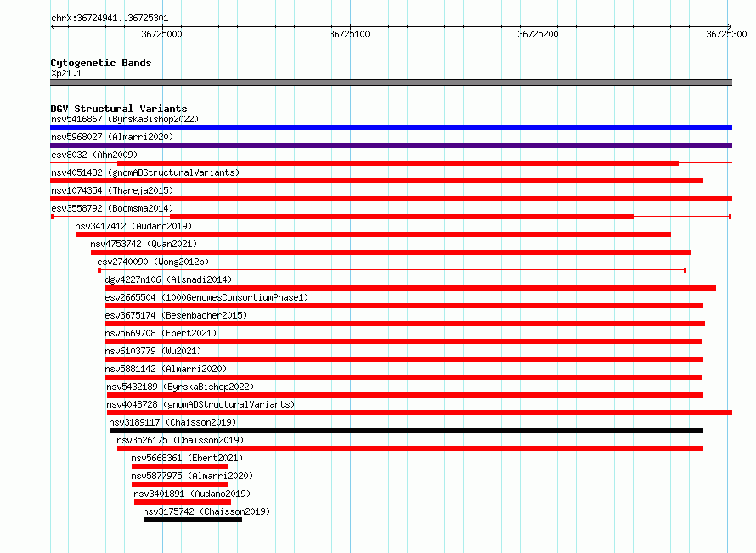Click the red nsv5669708 variant bar
This screenshot has width=756, height=553.
click(403, 341)
